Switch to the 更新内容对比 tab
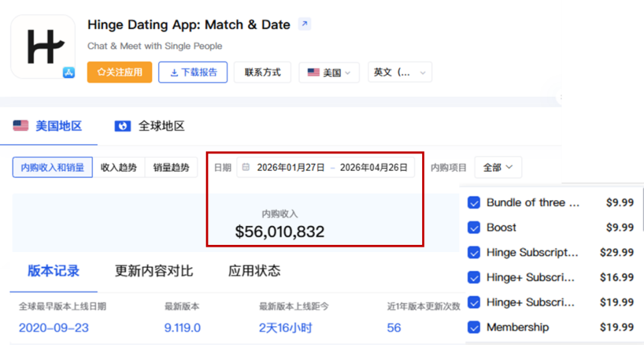This screenshot has height=345, width=644. point(154,271)
